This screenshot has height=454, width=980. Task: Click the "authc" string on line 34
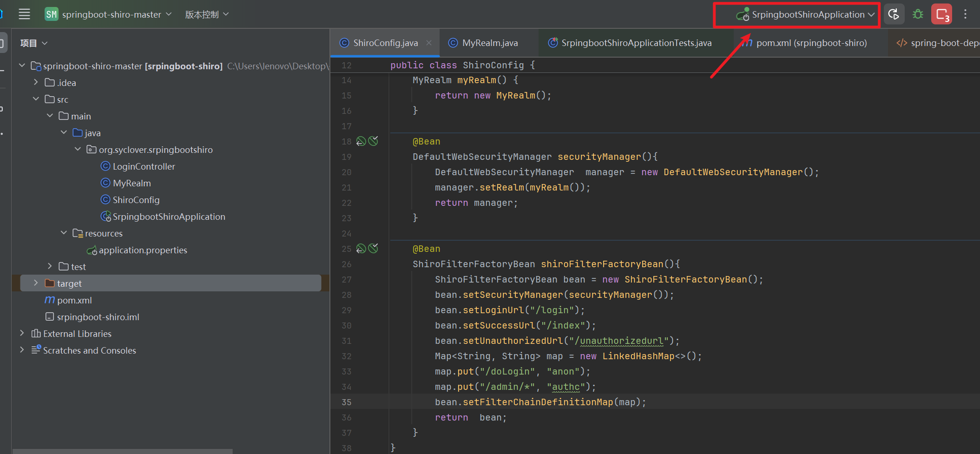click(566, 387)
